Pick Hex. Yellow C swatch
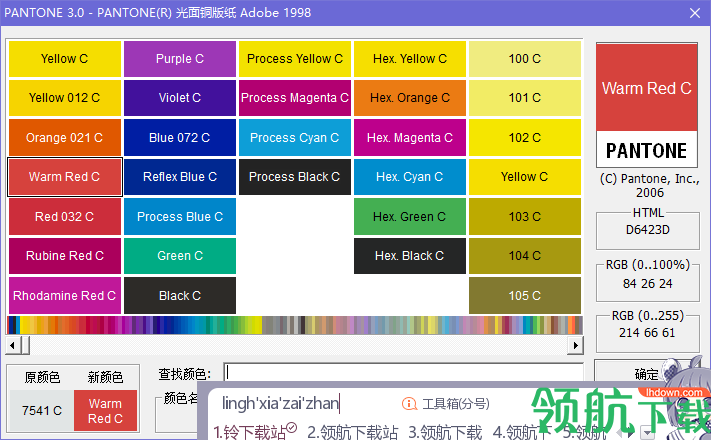 410,59
